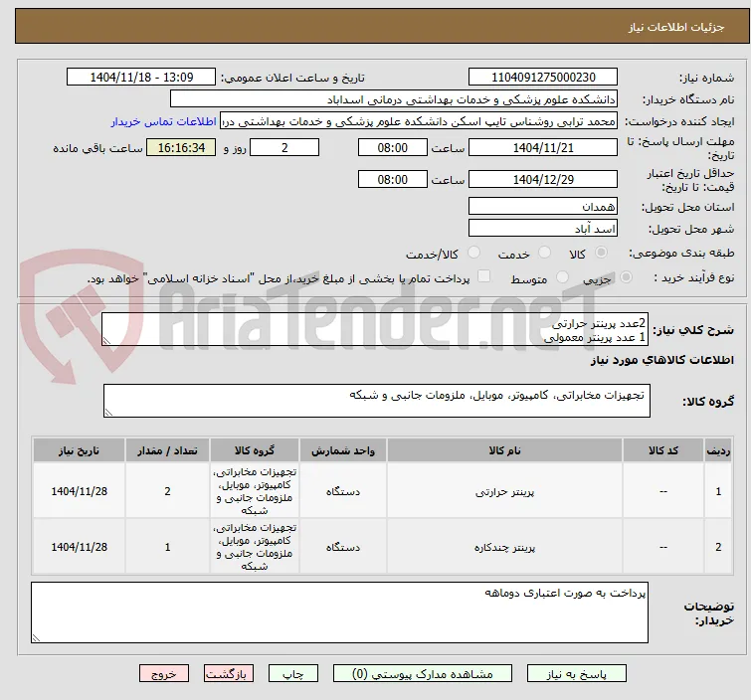The height and width of the screenshot is (700, 751).
Task: Click the ردیف column header
Action: click(x=718, y=450)
